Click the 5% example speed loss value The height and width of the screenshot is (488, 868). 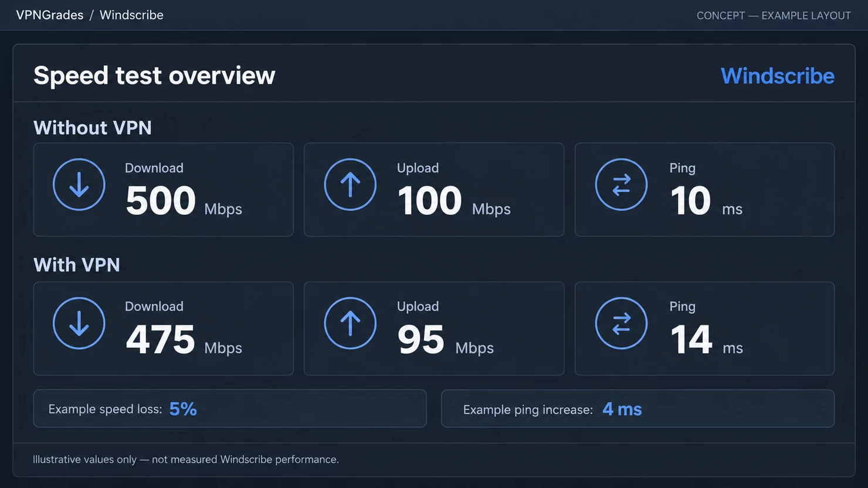pos(183,409)
